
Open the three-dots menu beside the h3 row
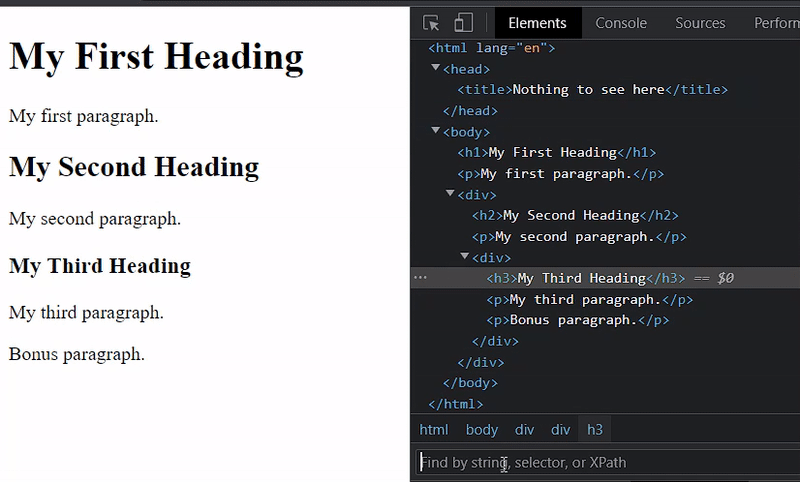(420, 277)
